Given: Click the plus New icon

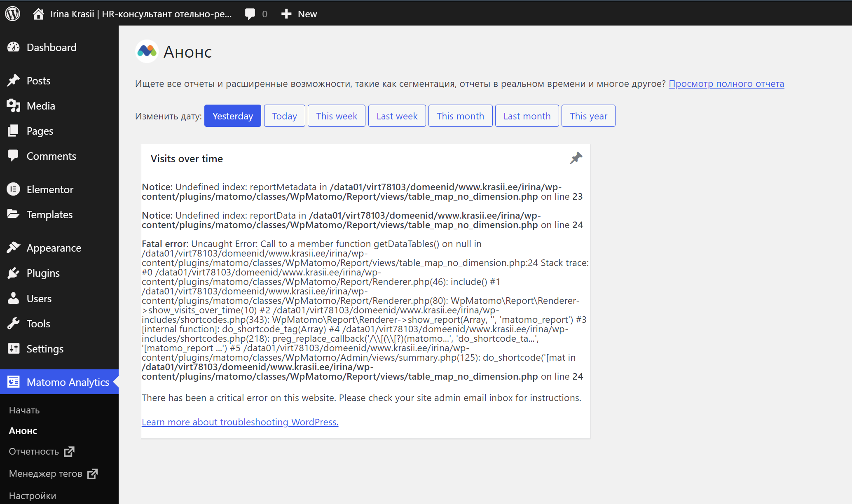Looking at the screenshot, I should [x=286, y=14].
